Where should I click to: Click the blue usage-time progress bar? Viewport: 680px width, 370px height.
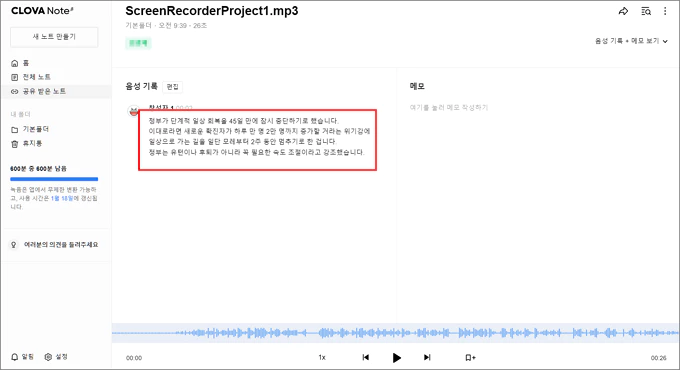coord(54,179)
